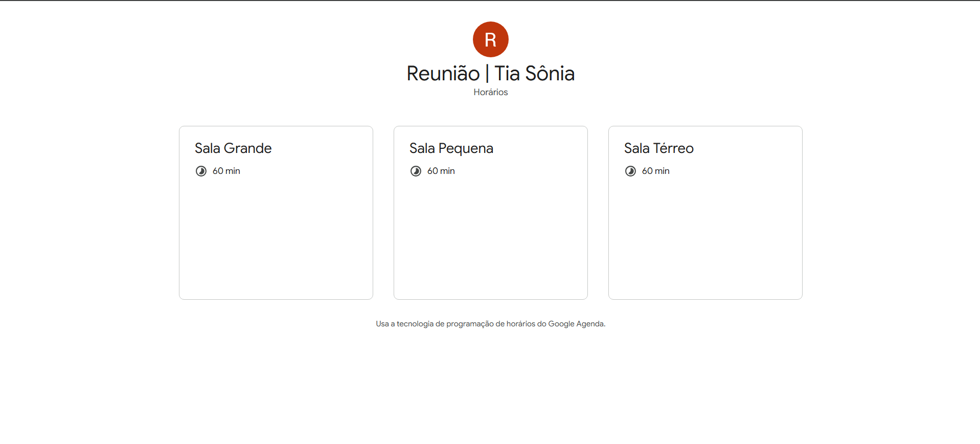Click the clock icon in Sala Grande card
980x444 pixels.
coord(201,171)
